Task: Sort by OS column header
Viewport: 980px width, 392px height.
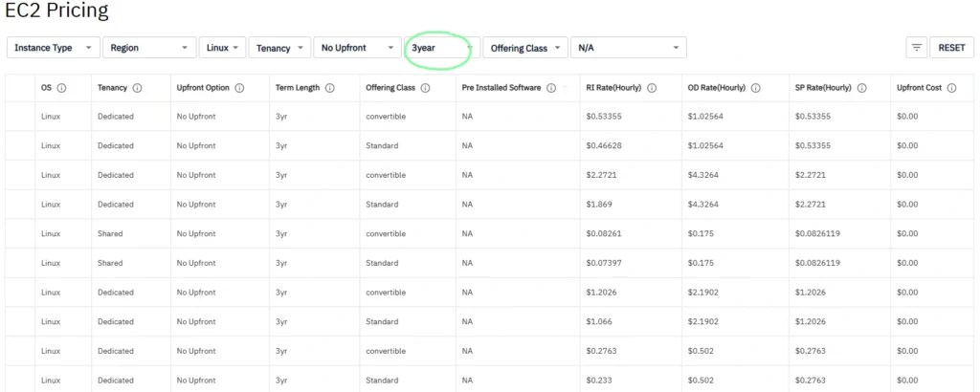Action: tap(46, 88)
